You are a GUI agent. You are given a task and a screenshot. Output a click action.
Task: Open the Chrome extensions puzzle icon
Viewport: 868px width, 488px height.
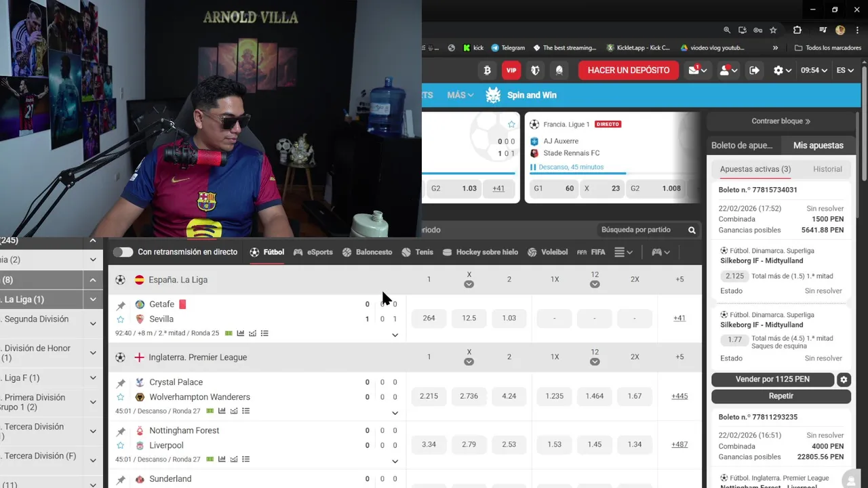[797, 30]
